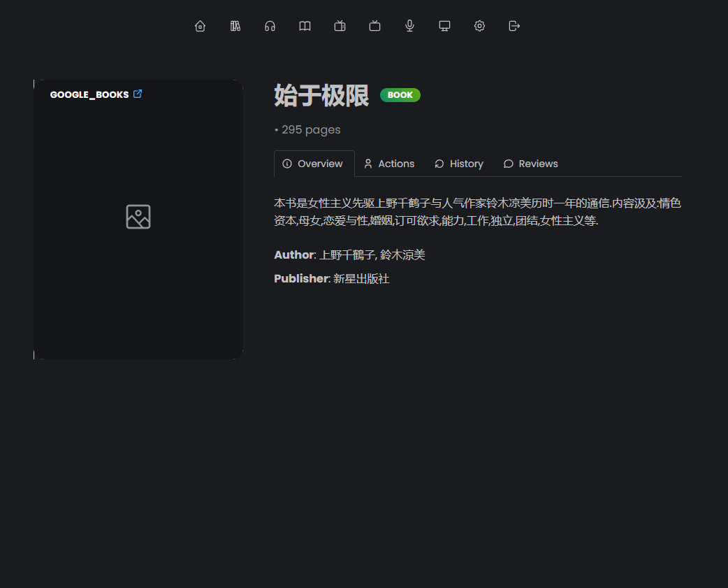This screenshot has height=588, width=728.
Task: Switch to the Actions tab
Action: [389, 164]
